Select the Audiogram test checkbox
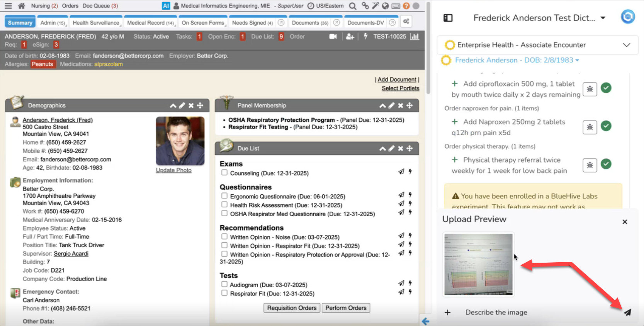The width and height of the screenshot is (644, 326). [224, 284]
